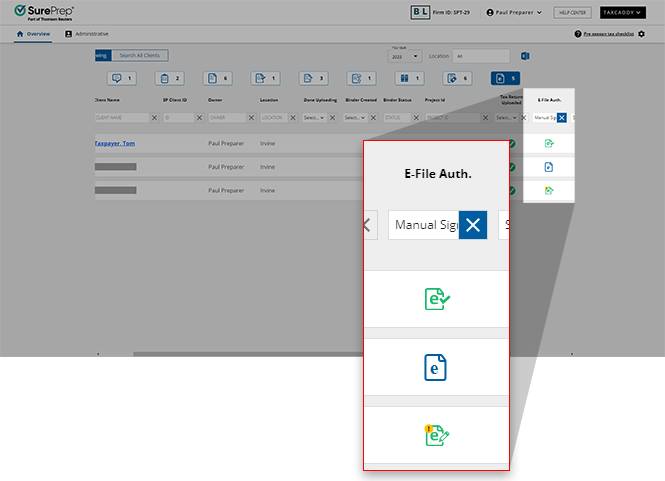The height and width of the screenshot is (481, 665).
Task: Click the SurePrep logo
Action: pos(44,13)
